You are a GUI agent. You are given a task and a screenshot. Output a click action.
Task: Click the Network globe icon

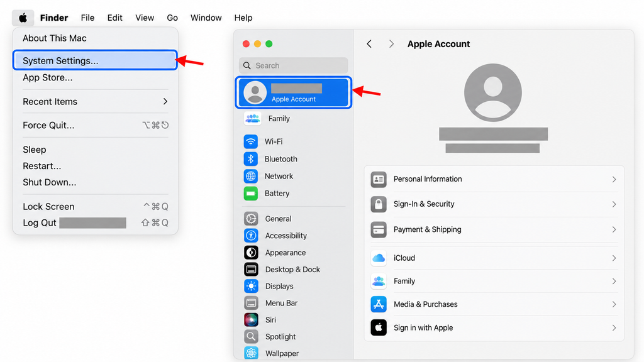pyautogui.click(x=251, y=176)
